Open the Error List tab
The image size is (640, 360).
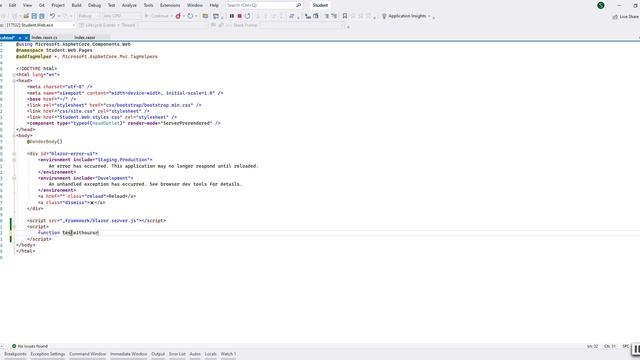(177, 354)
